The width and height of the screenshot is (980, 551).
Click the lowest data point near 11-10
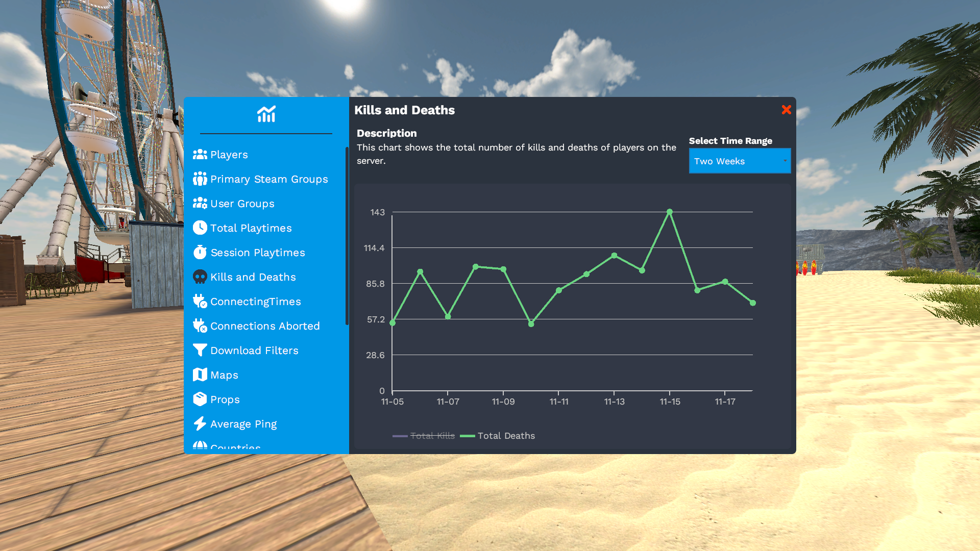[x=531, y=324]
